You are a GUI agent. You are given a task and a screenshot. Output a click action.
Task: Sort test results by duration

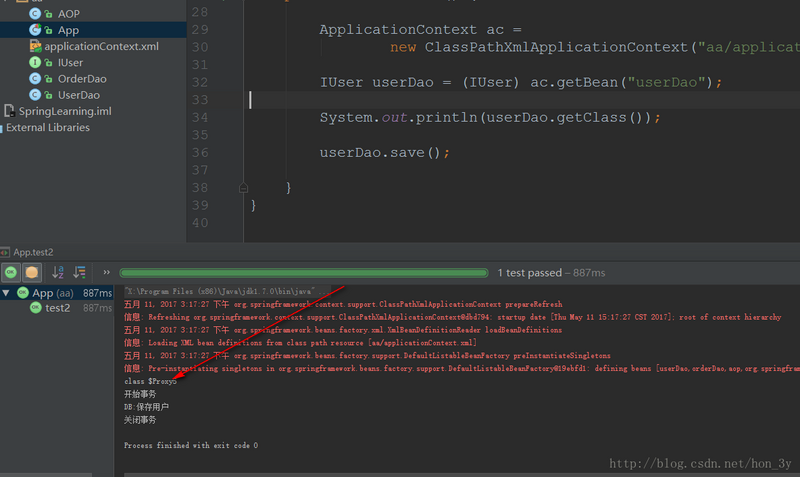(x=79, y=272)
